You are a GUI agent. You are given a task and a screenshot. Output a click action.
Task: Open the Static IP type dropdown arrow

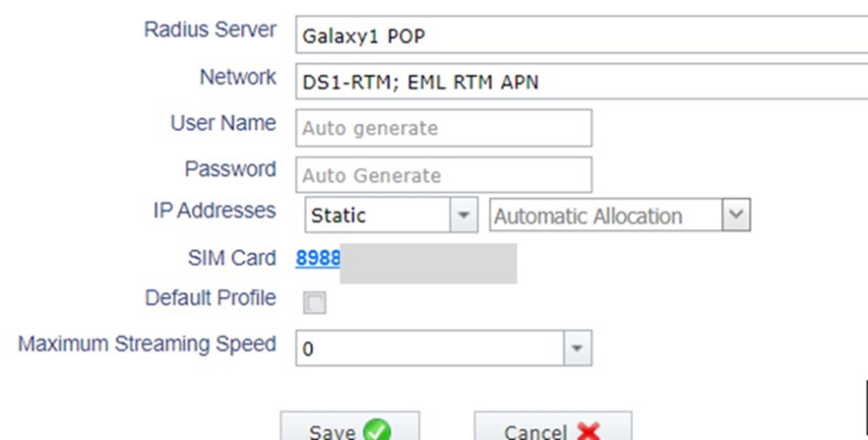point(463,216)
